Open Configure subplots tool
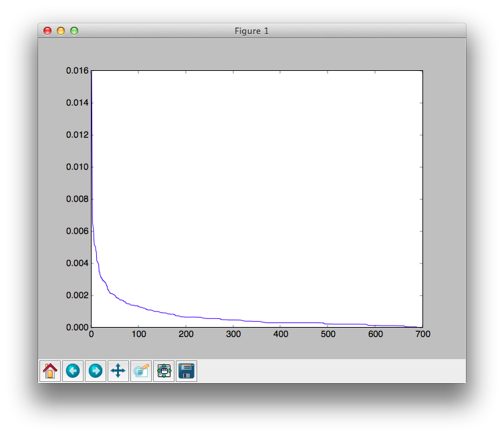Screen dimensions: 504x436 click(164, 371)
